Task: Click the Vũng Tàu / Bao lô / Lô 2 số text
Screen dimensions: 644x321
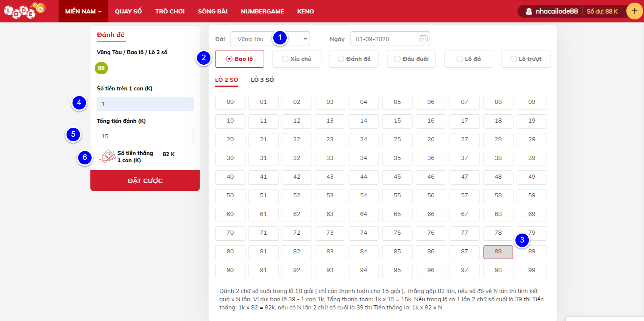Action: point(132,52)
